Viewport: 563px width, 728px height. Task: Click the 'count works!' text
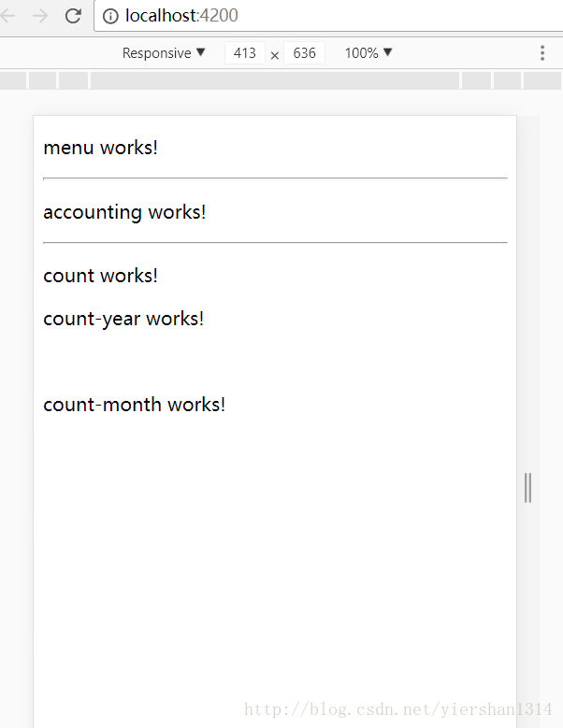click(x=100, y=276)
